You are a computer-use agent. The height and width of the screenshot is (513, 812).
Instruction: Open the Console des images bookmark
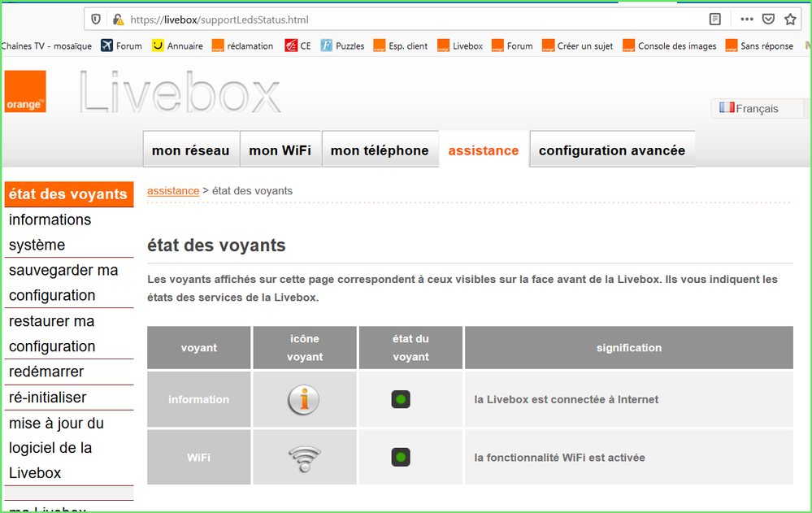click(670, 46)
